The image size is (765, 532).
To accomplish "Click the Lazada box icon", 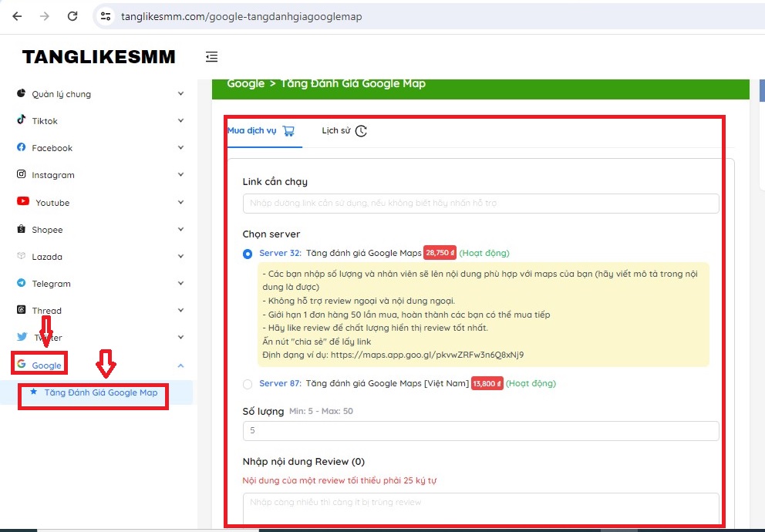I will pyautogui.click(x=21, y=255).
